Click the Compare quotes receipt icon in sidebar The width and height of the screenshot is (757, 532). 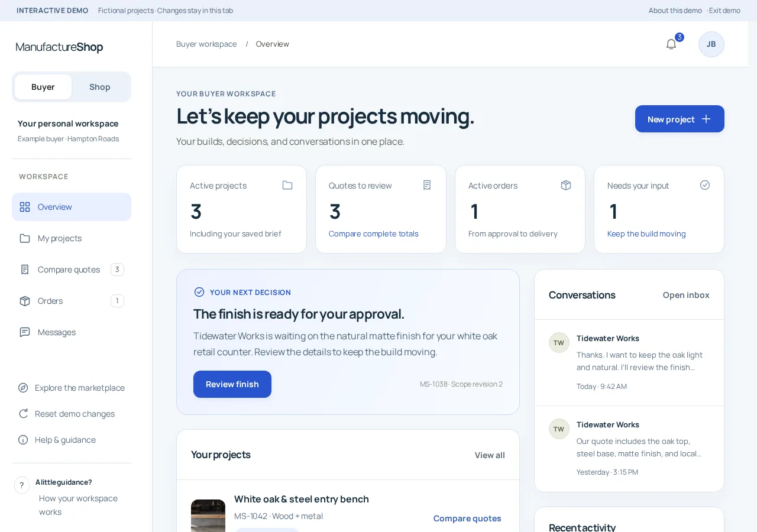(x=25, y=270)
